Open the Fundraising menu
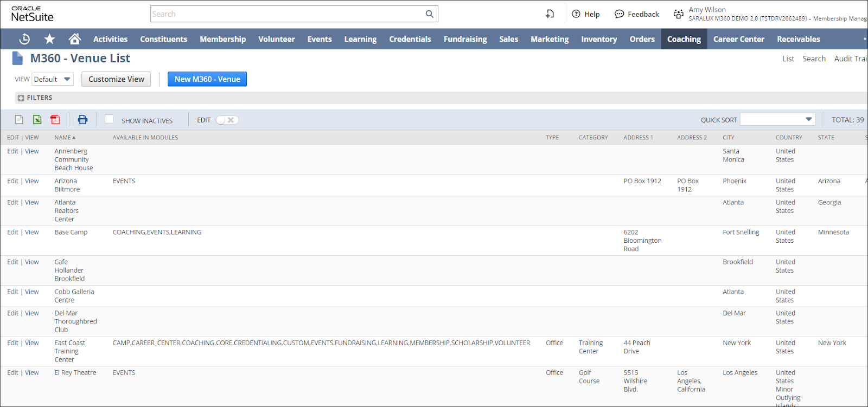868x407 pixels. click(465, 39)
